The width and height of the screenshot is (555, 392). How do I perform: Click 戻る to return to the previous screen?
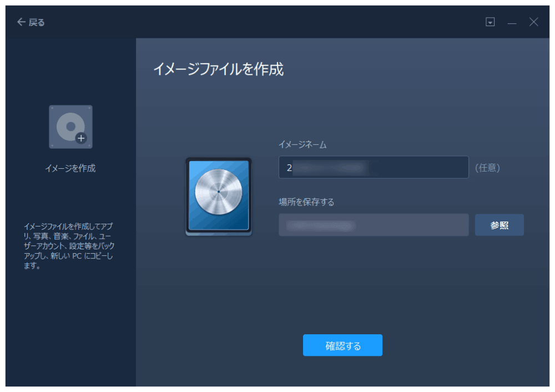36,22
